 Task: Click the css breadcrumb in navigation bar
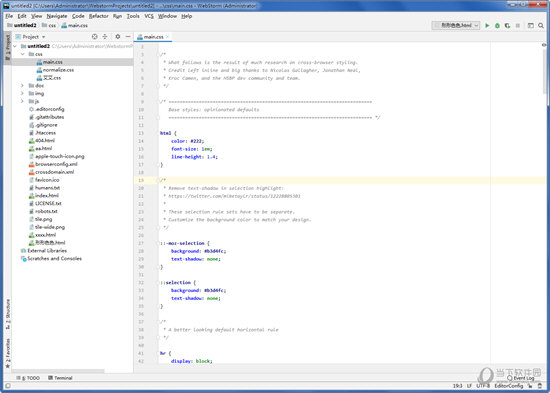point(49,26)
